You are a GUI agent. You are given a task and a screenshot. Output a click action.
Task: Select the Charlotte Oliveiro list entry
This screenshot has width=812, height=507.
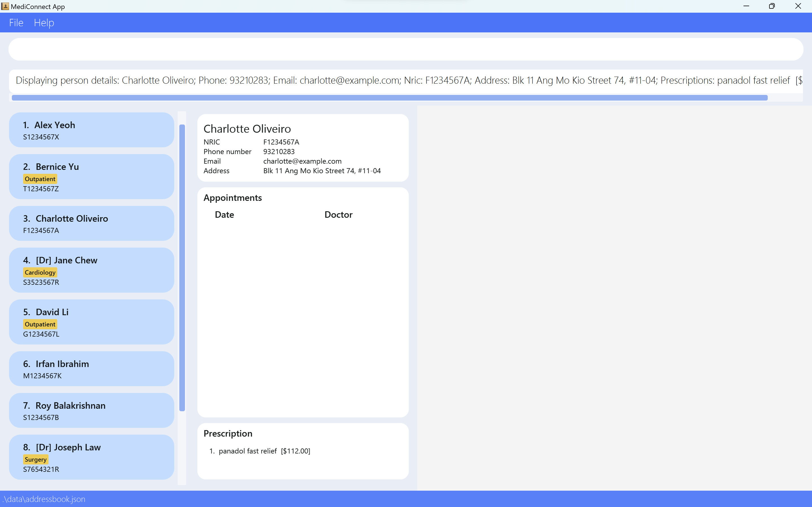pyautogui.click(x=91, y=224)
